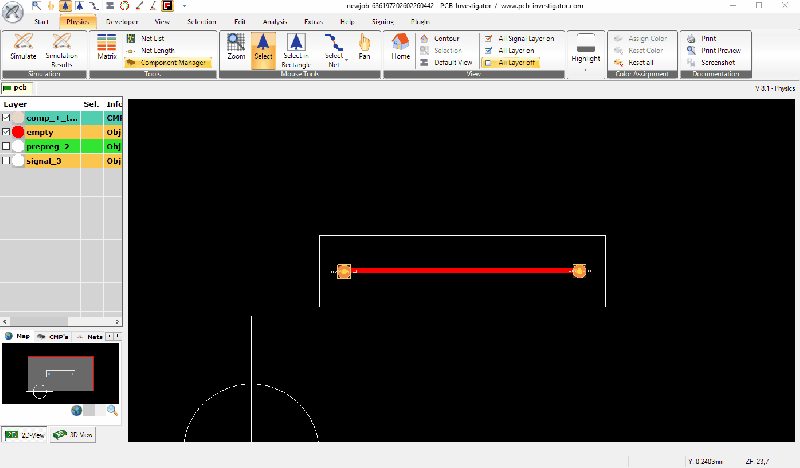800x468 pixels.
Task: Click the tab scroll left arrow
Action: 110,336
